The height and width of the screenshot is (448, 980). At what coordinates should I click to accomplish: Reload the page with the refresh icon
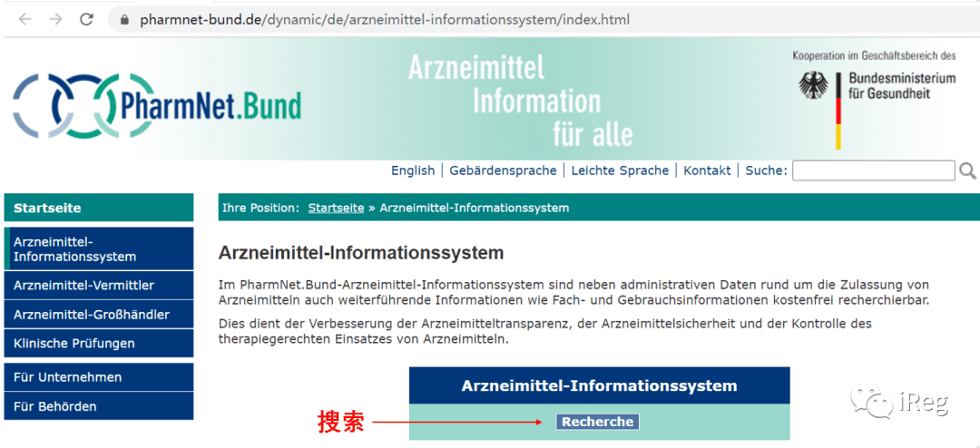click(86, 19)
